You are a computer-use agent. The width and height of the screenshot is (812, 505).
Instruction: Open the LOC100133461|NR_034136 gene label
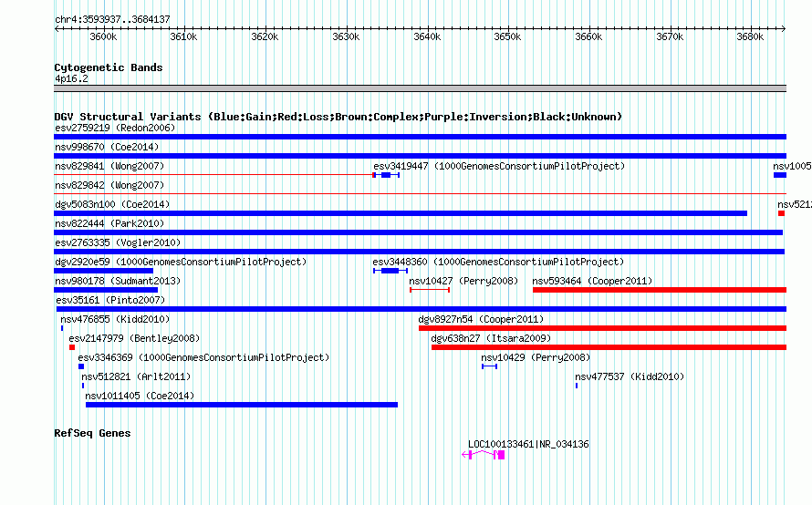tap(528, 444)
